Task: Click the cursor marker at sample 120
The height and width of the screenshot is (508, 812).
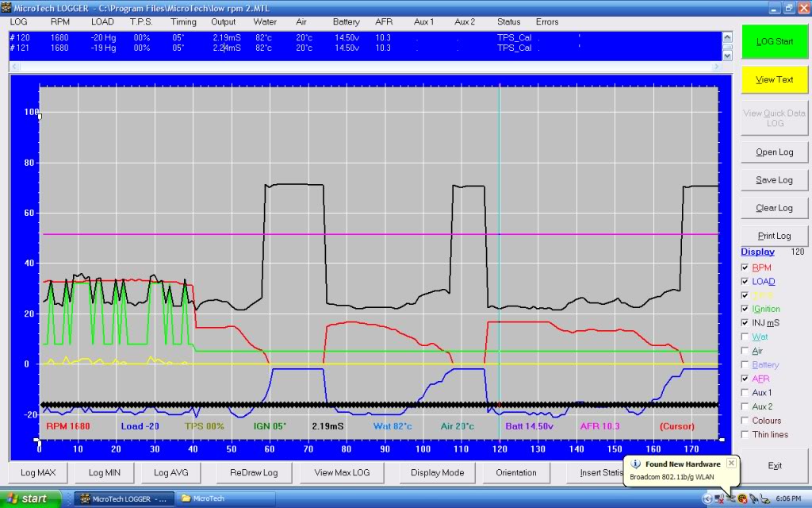Action: 500,405
